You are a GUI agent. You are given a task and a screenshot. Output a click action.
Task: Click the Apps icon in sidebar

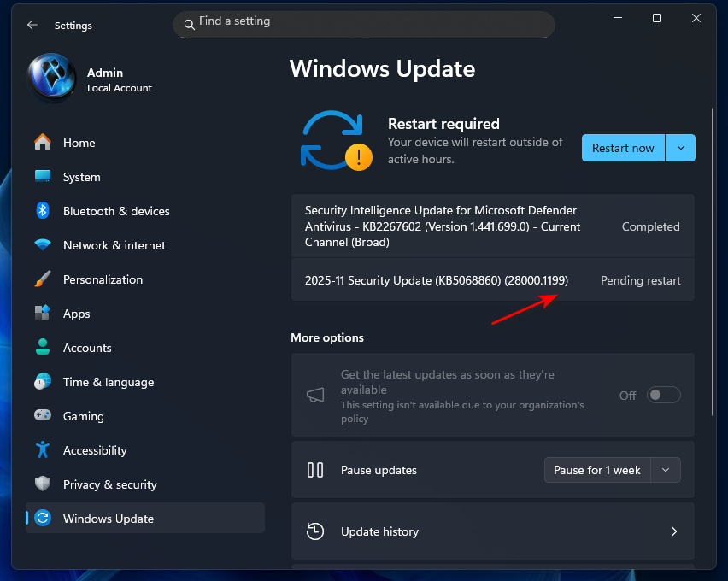coord(43,313)
